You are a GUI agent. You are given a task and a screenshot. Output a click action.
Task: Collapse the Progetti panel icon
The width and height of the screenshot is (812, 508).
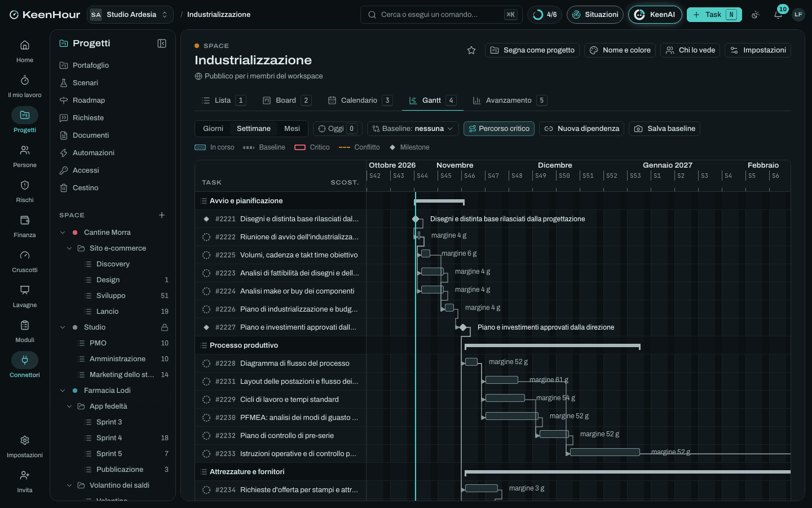point(162,43)
